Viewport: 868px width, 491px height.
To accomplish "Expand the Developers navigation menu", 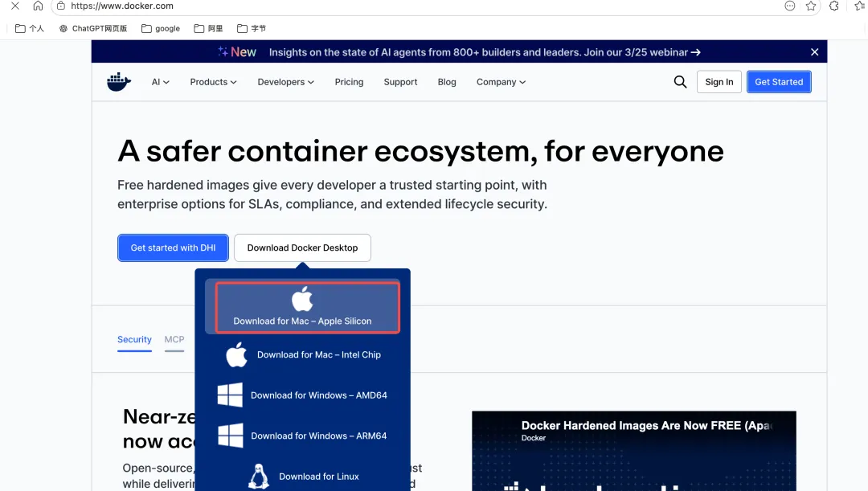I will coord(285,82).
